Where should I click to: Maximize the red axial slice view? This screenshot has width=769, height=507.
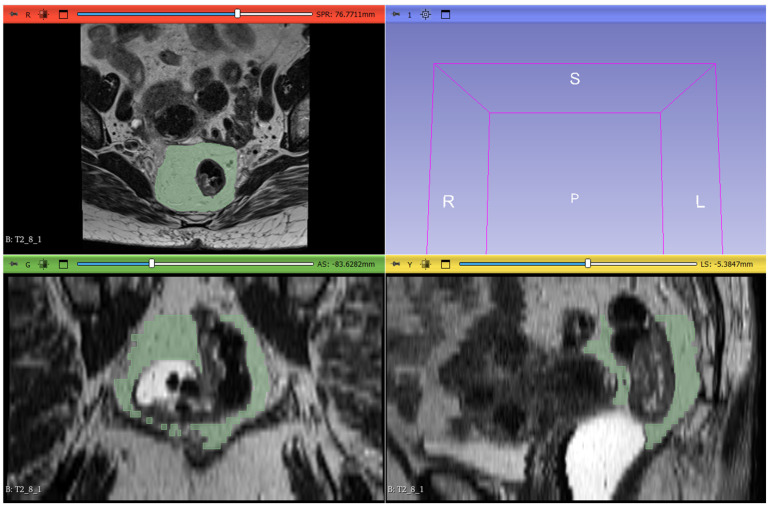[62, 15]
